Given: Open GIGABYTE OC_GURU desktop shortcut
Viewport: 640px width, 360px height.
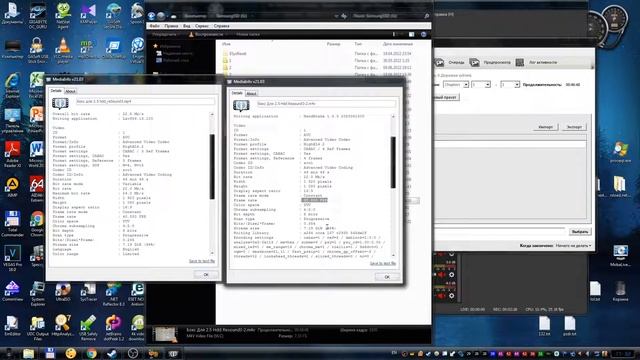Looking at the screenshot, I should [38, 16].
